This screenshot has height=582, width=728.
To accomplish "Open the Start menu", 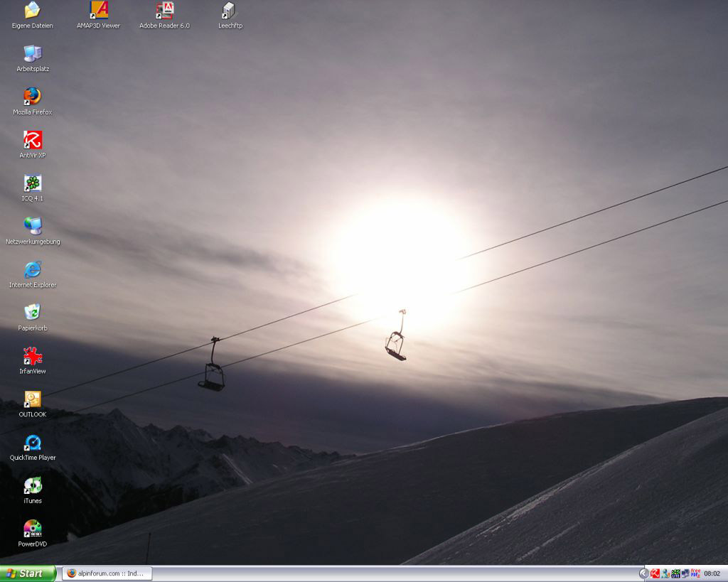I will pos(27,573).
